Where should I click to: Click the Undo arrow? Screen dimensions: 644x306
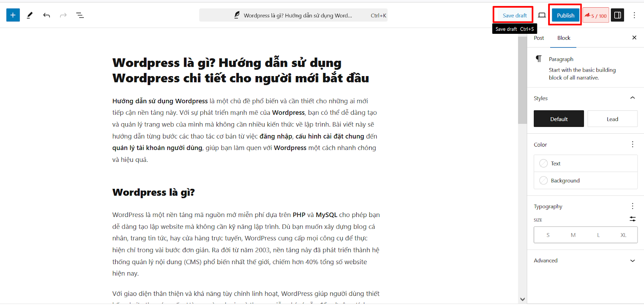click(47, 15)
